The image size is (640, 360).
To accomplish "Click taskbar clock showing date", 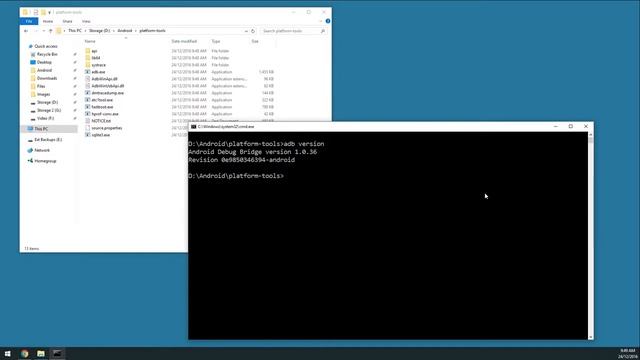I will [x=628, y=353].
